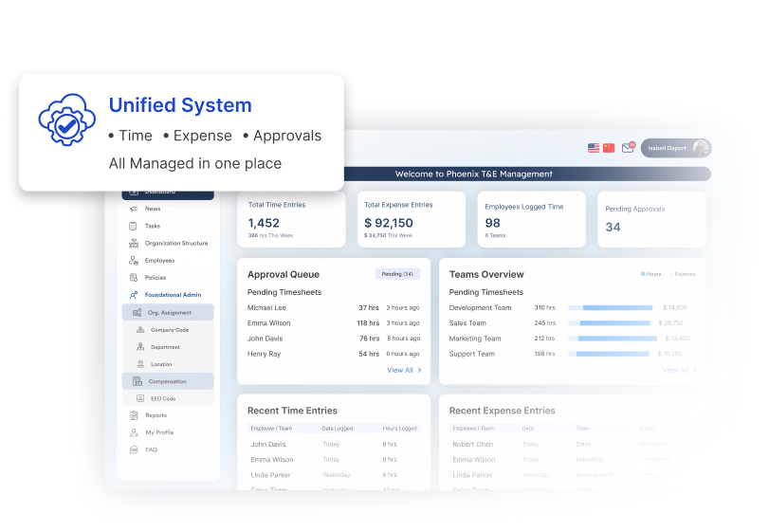
Task: Select Emma Wilson's pending timesheet row
Action: point(334,323)
